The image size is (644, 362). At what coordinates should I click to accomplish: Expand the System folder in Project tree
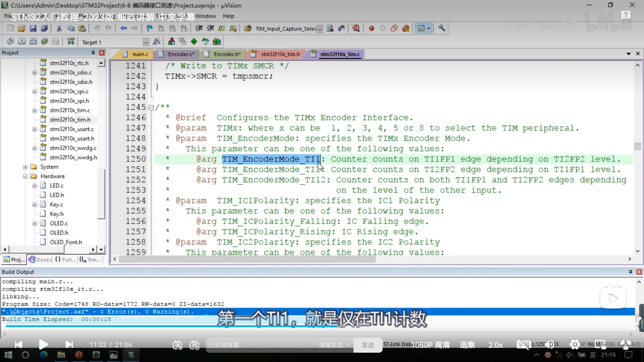pyautogui.click(x=25, y=167)
